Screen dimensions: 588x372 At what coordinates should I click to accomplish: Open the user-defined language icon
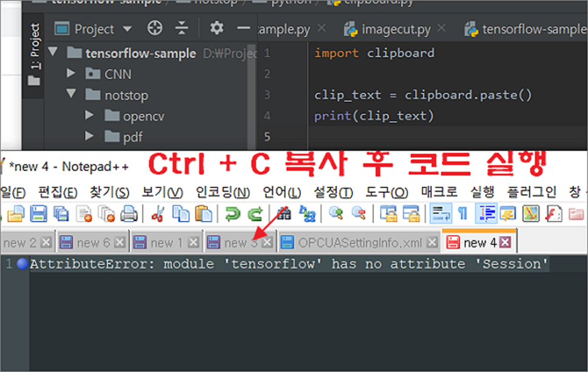click(x=508, y=214)
